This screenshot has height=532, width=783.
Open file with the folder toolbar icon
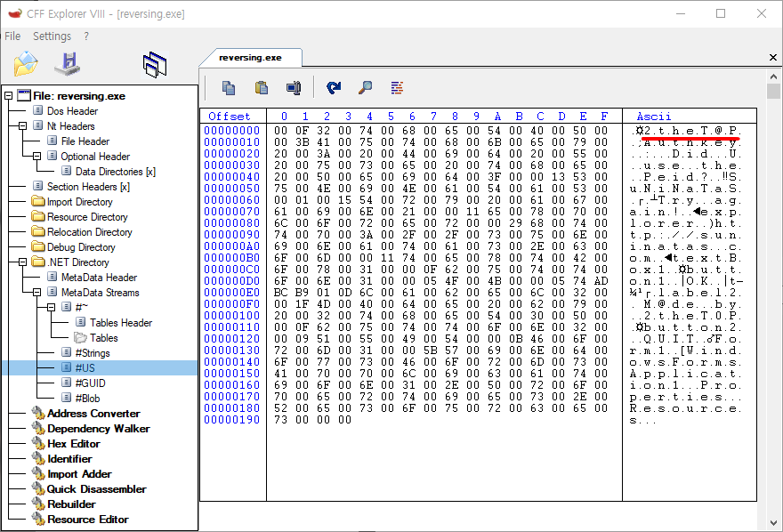[26, 64]
